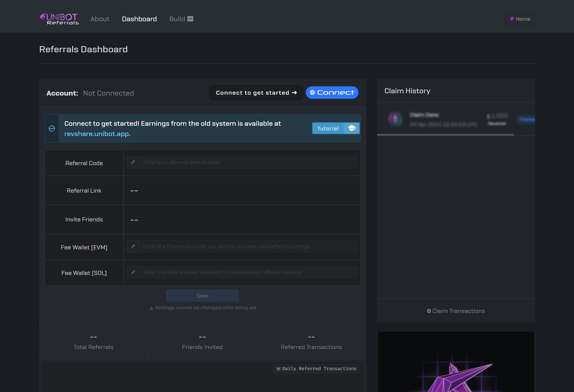Click the icon on the left of the connect banner
The height and width of the screenshot is (392, 574).
(52, 128)
